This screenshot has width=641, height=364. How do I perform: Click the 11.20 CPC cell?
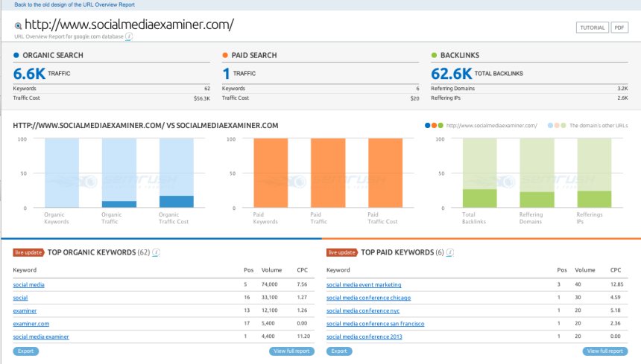[303, 336]
